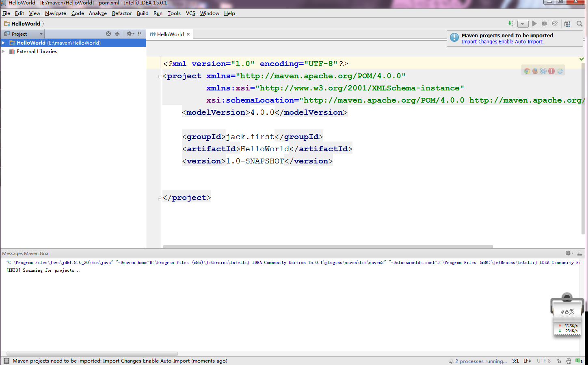588x365 pixels.
Task: Click the UTF-8 encoding indicator
Action: [544, 361]
